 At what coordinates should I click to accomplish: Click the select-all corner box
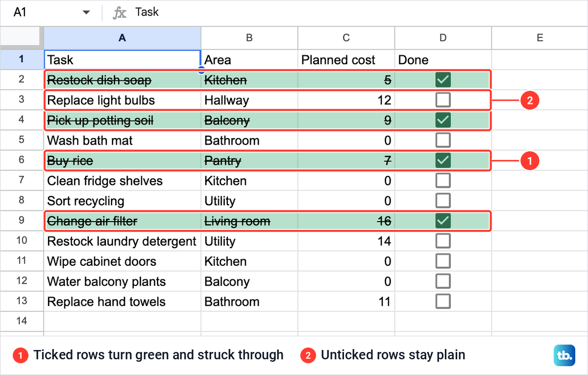tap(22, 38)
